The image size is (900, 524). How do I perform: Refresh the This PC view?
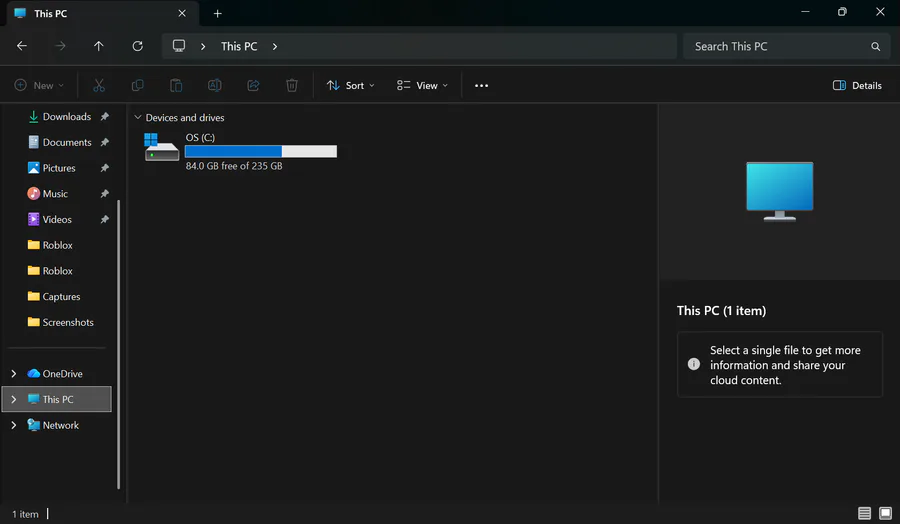[x=138, y=46]
